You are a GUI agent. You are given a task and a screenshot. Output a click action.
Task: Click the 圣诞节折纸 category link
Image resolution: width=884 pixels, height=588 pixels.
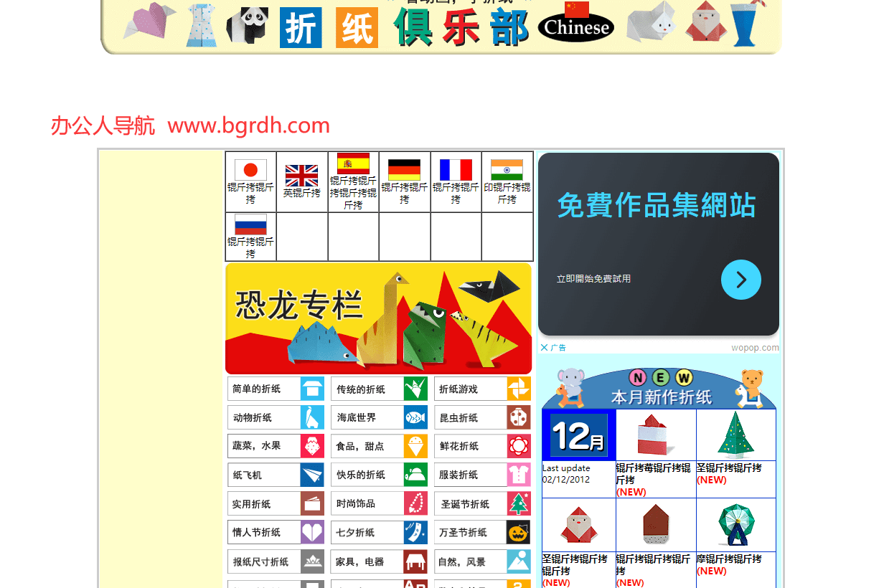(482, 503)
